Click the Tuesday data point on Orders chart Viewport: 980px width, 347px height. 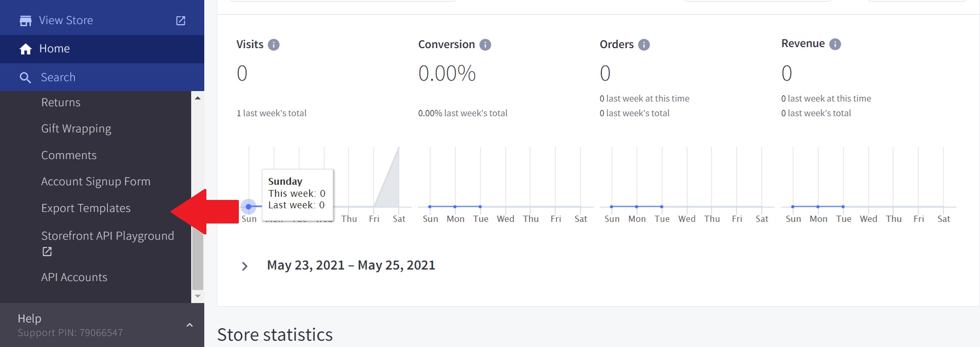pyautogui.click(x=662, y=207)
